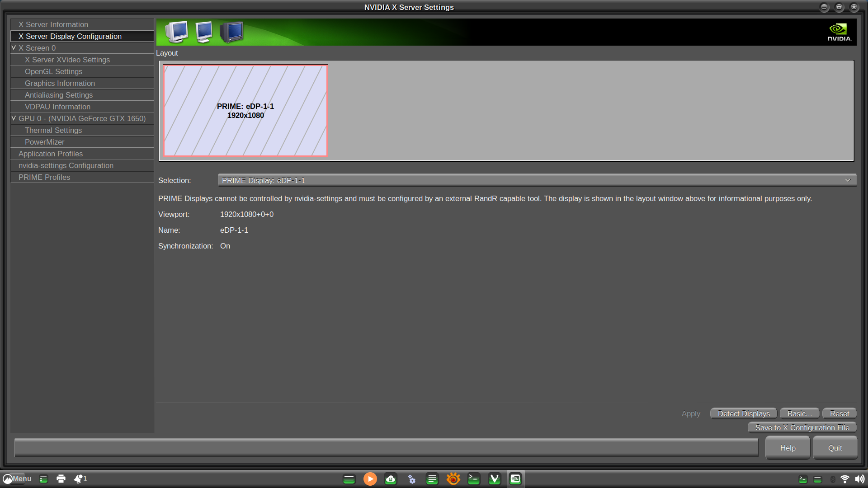The width and height of the screenshot is (868, 488).
Task: Open the Menu launcher in the taskbar
Action: [17, 479]
